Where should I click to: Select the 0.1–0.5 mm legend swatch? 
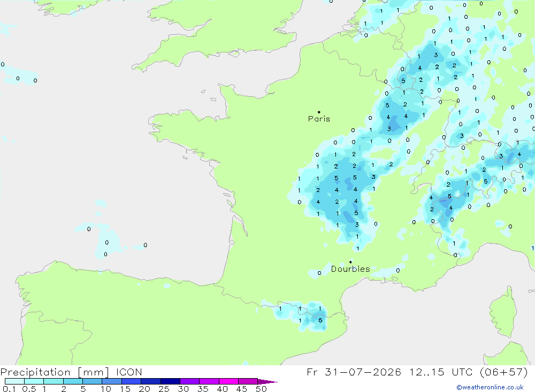pyautogui.click(x=14, y=381)
